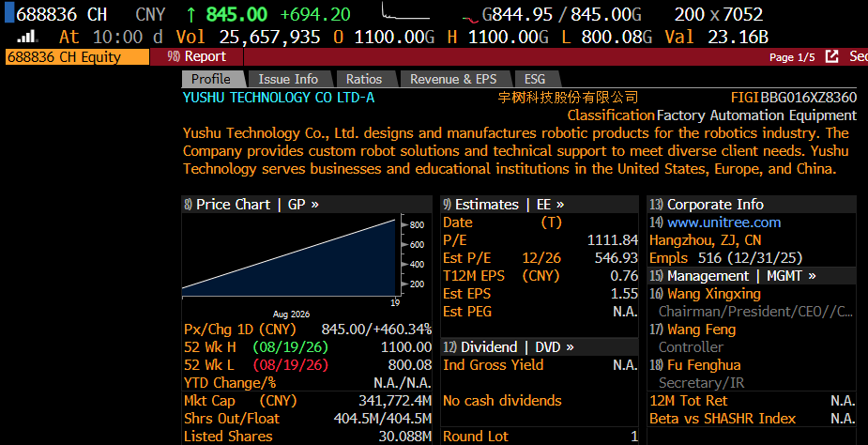
Task: Click the signal bars icon
Action: [27, 38]
